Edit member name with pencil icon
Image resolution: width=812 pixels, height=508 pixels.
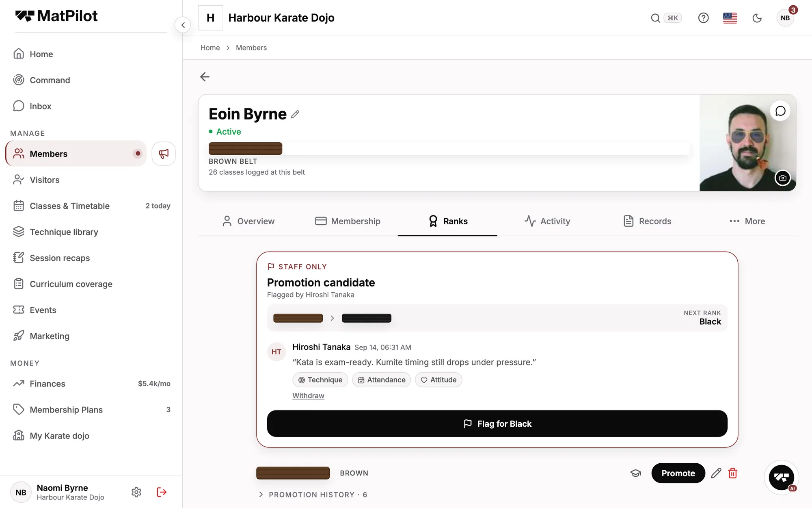pyautogui.click(x=295, y=114)
